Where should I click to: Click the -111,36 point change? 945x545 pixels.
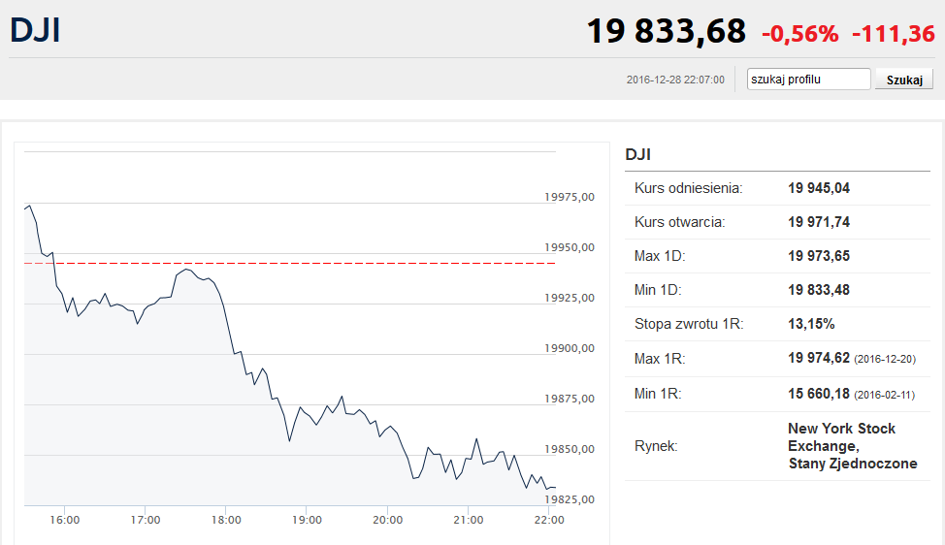tap(893, 34)
